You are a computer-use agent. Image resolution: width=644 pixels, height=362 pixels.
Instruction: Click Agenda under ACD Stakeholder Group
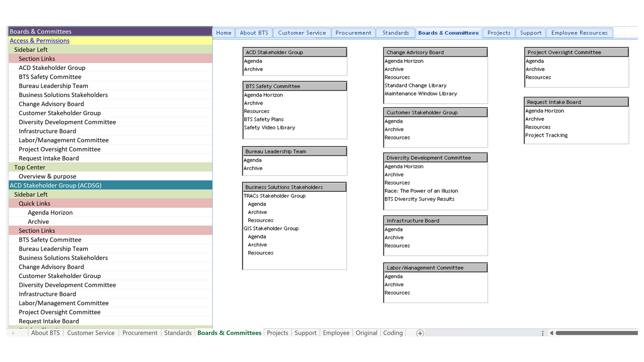(x=253, y=61)
